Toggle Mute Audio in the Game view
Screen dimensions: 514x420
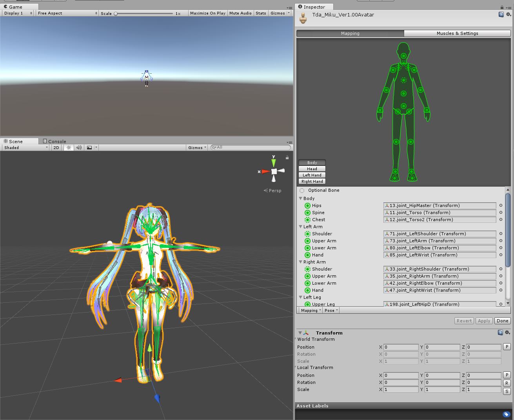(x=240, y=13)
